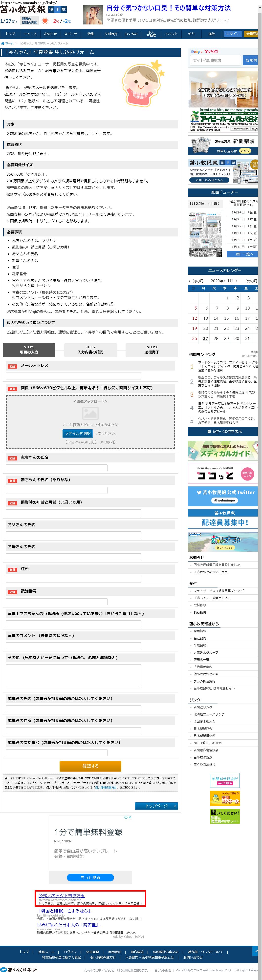Focus the 赤ちゃんの氏名（ふりがな）input field
This screenshot has height=980, width=262.
(56, 490)
